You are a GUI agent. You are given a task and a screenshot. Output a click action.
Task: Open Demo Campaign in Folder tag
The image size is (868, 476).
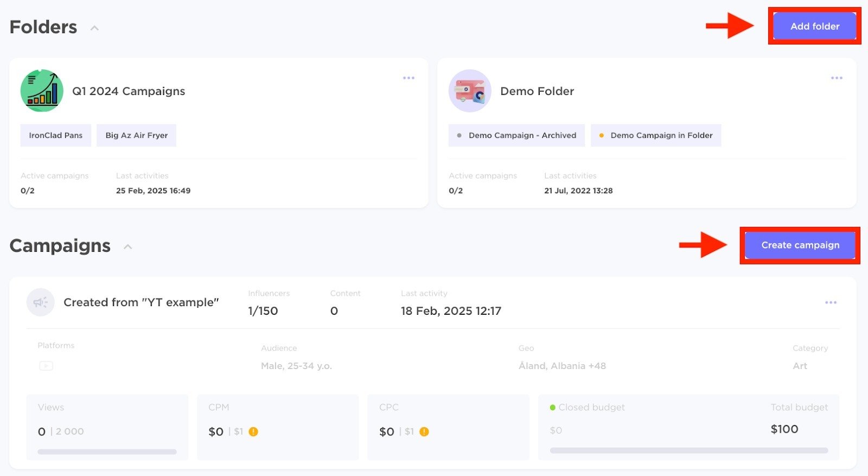pyautogui.click(x=656, y=135)
